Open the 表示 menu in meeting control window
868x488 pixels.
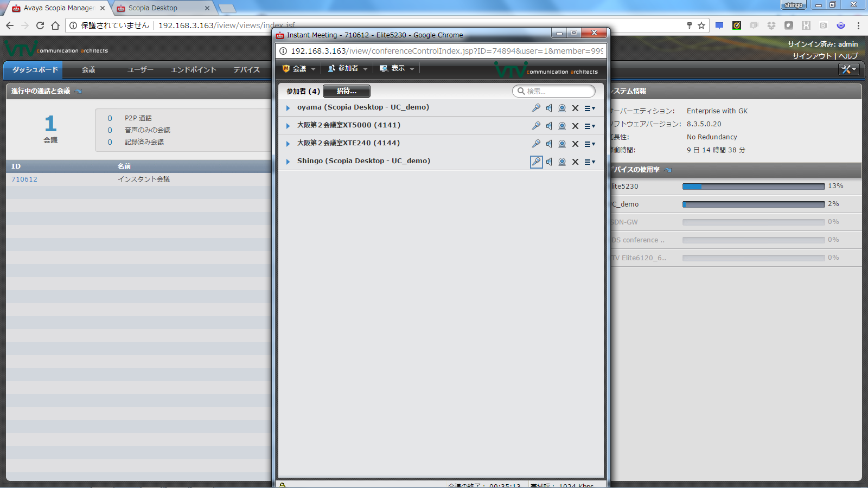pos(397,68)
